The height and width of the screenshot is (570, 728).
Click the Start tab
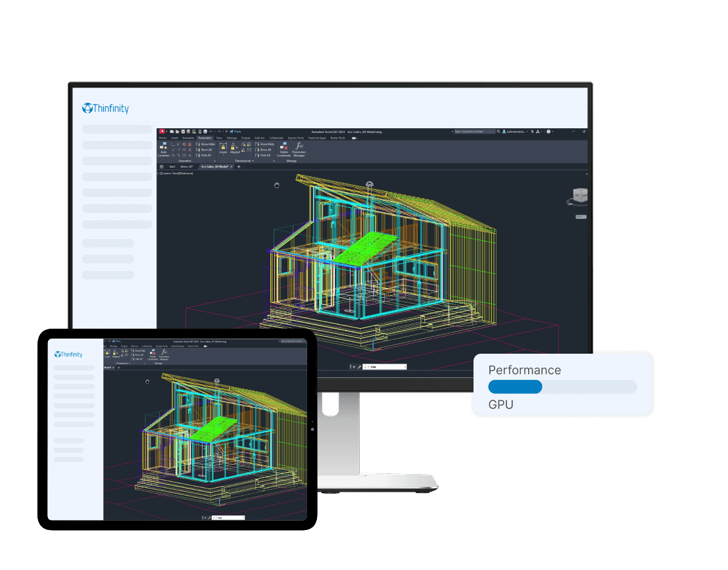pos(172,166)
